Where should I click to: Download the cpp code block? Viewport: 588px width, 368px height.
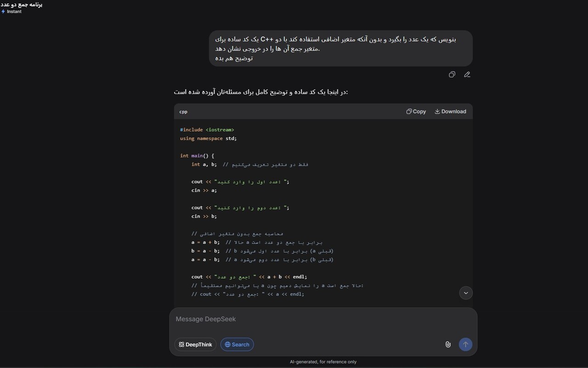click(x=450, y=111)
